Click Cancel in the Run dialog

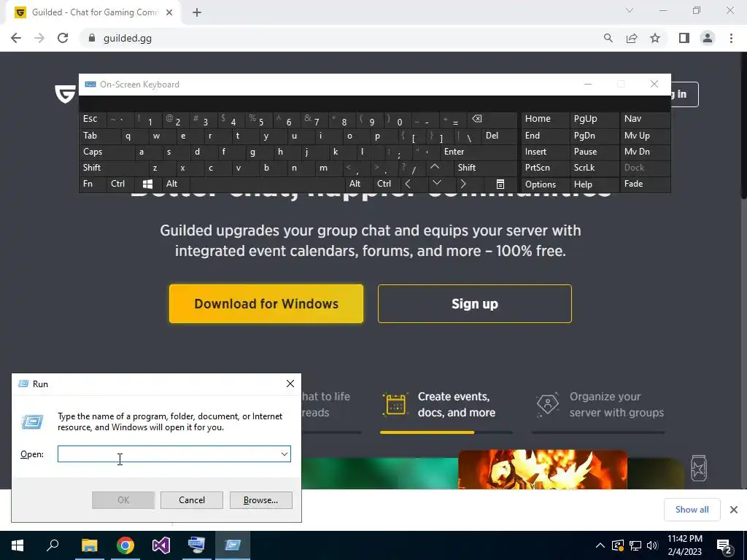click(192, 500)
